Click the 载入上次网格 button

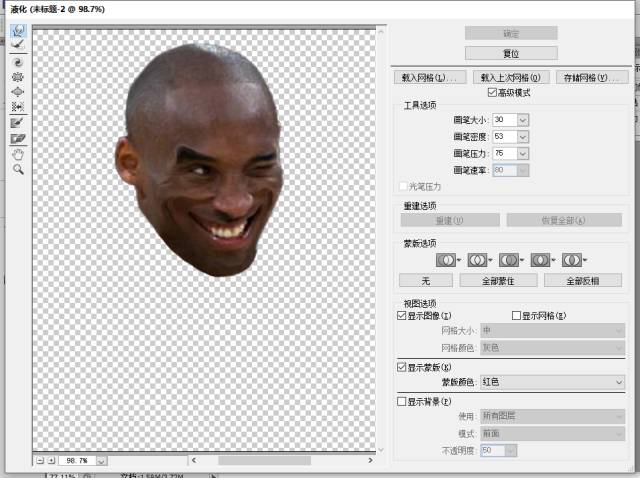pyautogui.click(x=511, y=77)
